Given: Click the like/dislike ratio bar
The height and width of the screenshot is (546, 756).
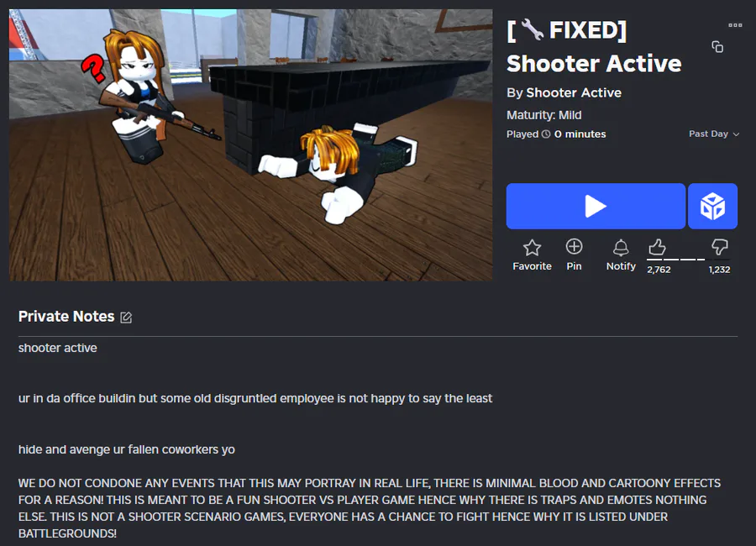Looking at the screenshot, I should tap(688, 260).
